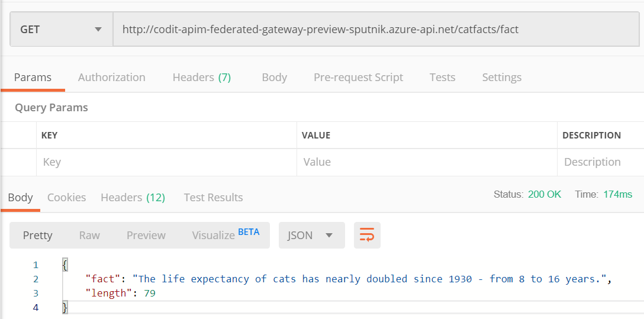Switch to Raw response view
Screen dimensions: 644x319
pyautogui.click(x=89, y=236)
